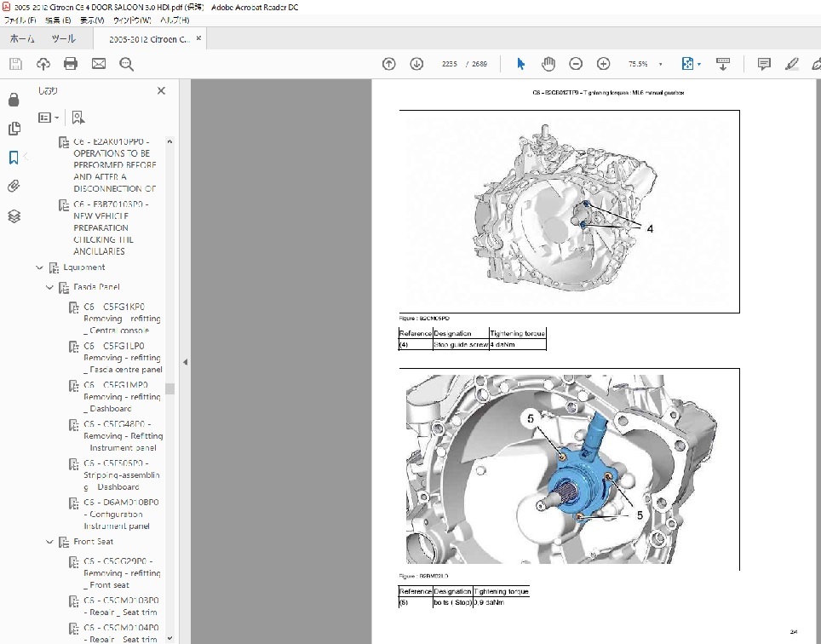
Task: Collapse the Fascia Panel bookmark node
Action: point(49,287)
